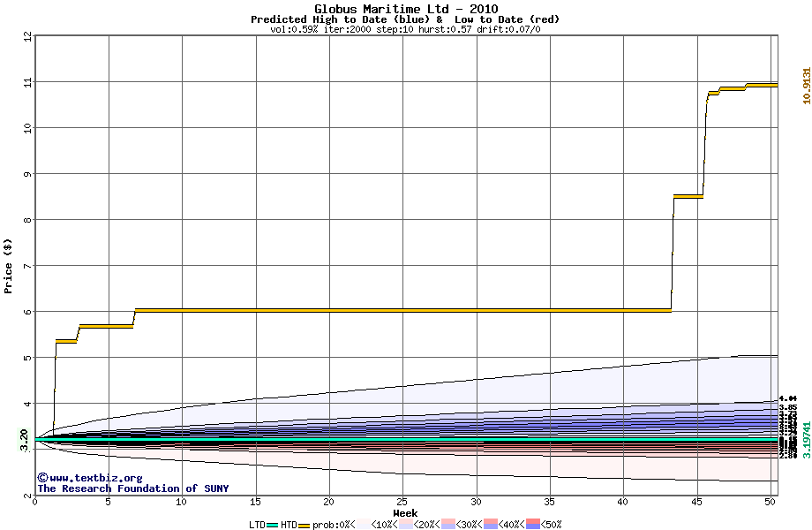Click the '20' tick on the Week axis

point(328,502)
